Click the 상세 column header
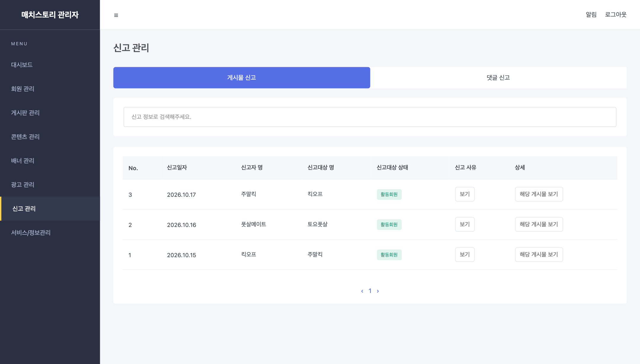Viewport: 640px width, 364px height. pos(520,167)
